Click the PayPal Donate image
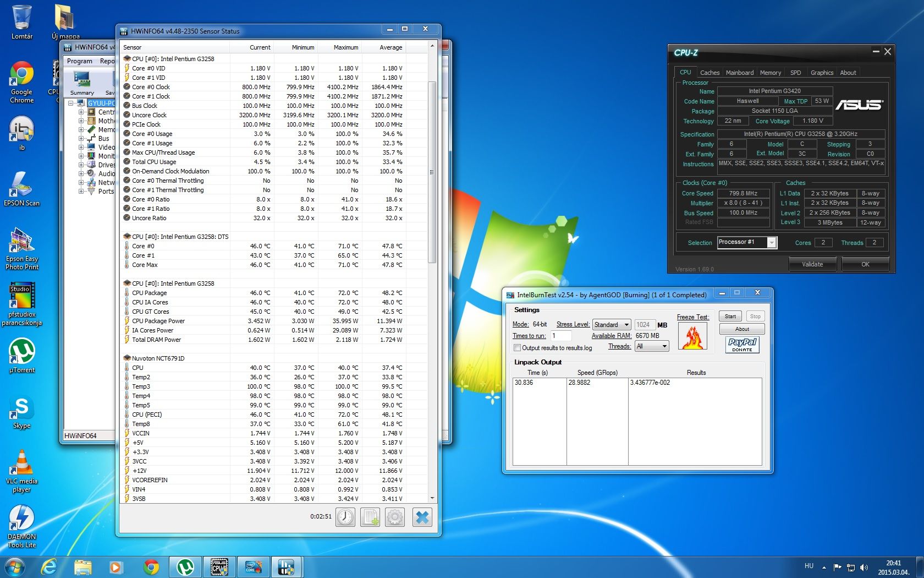This screenshot has width=924, height=578. (x=742, y=345)
